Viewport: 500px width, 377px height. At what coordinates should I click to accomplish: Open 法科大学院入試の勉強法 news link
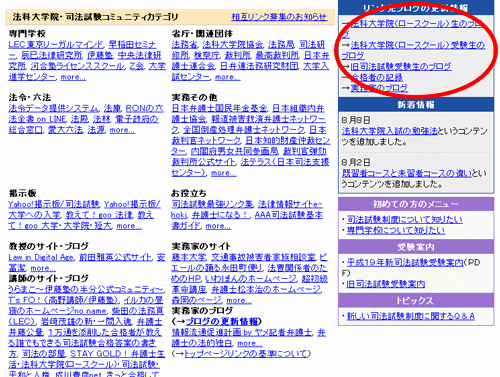389,131
